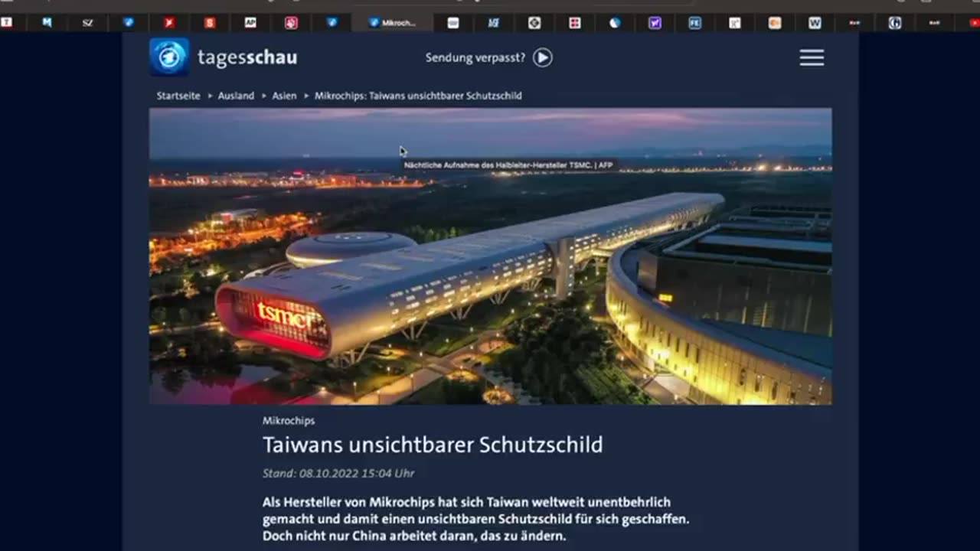
Task: Switch to the blue circled G tab
Action: 894,23
